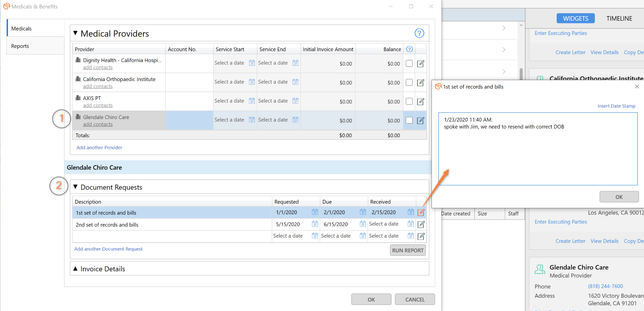Open Received date calendar for 1st set of records
Image resolution: width=644 pixels, height=311 pixels.
tap(411, 212)
